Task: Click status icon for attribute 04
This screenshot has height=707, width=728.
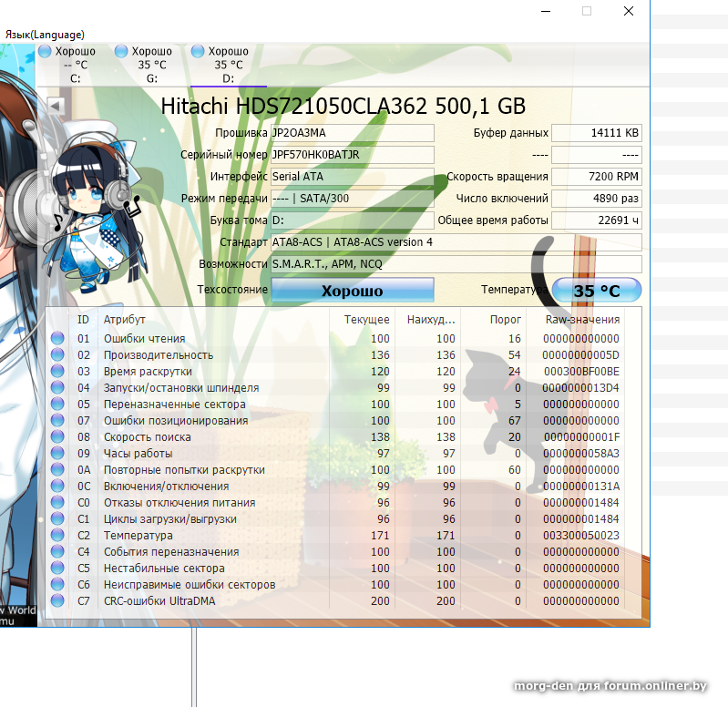Action: (x=57, y=387)
